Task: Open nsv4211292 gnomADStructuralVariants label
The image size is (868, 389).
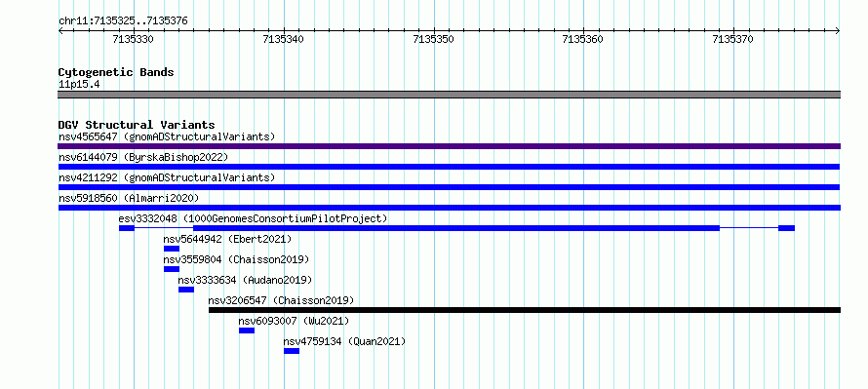Action: 167,177
